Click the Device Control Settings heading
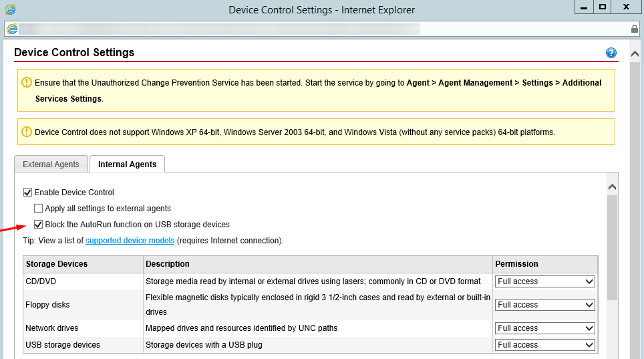 click(74, 52)
